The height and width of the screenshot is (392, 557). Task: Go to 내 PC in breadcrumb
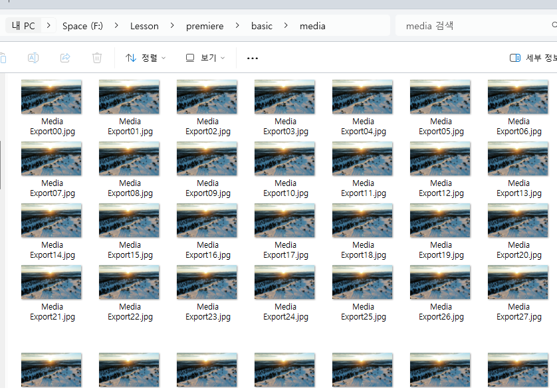[23, 26]
